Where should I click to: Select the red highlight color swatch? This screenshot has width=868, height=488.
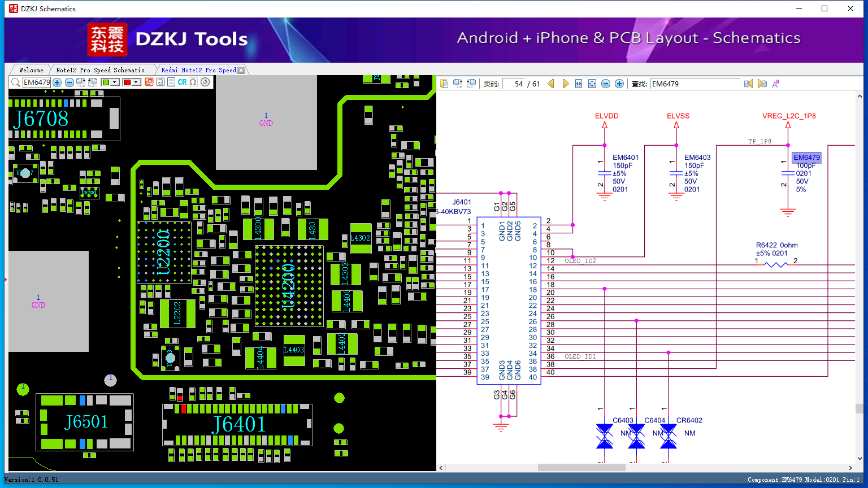click(127, 82)
